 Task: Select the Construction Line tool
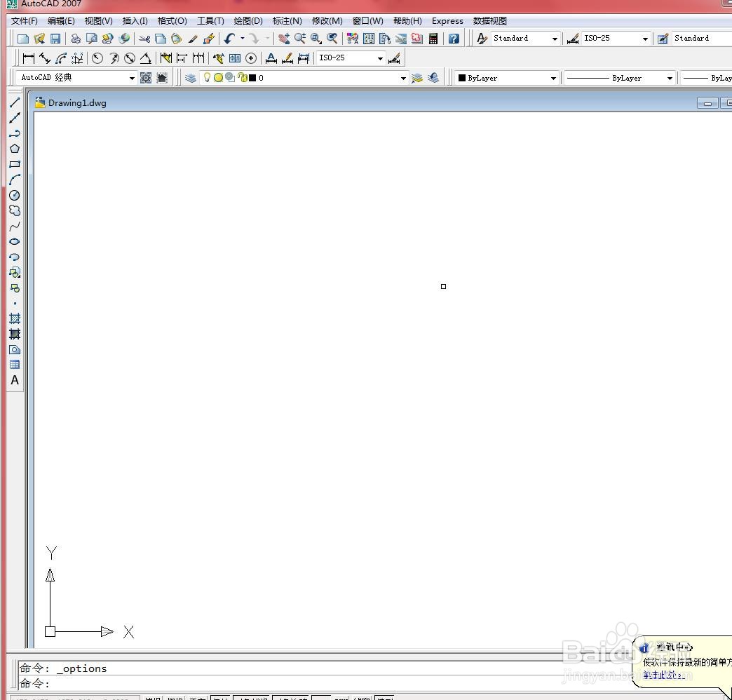pyautogui.click(x=15, y=118)
